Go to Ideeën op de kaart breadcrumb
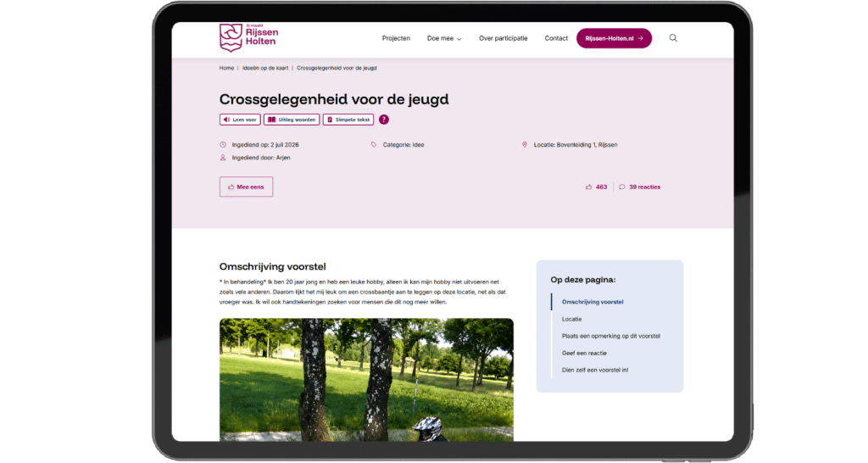Viewport: 868px width, 463px height. tap(265, 68)
